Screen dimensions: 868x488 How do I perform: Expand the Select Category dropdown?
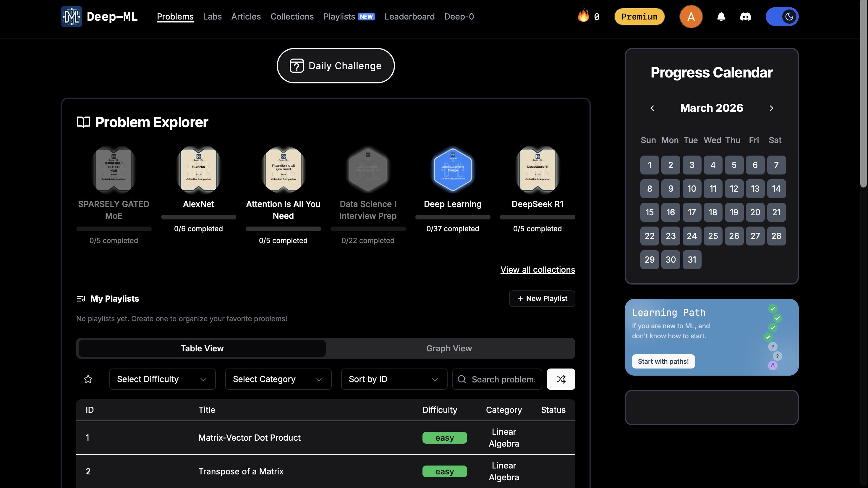click(x=278, y=379)
